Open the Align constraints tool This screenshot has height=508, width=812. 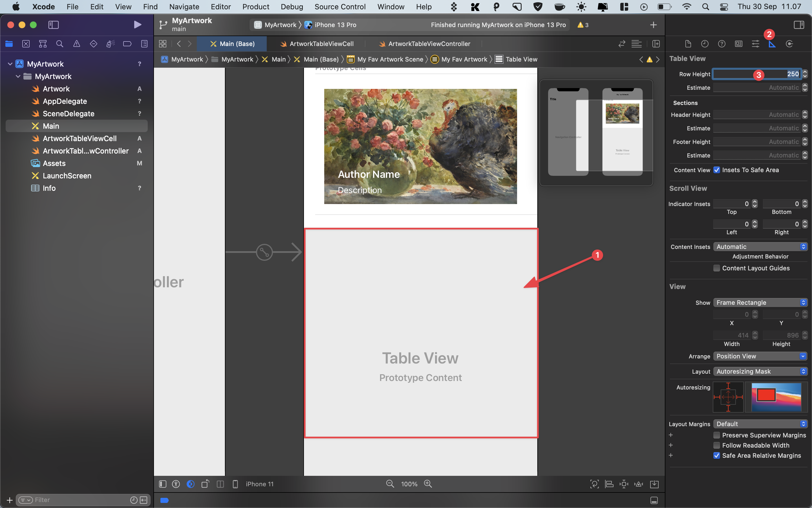609,484
